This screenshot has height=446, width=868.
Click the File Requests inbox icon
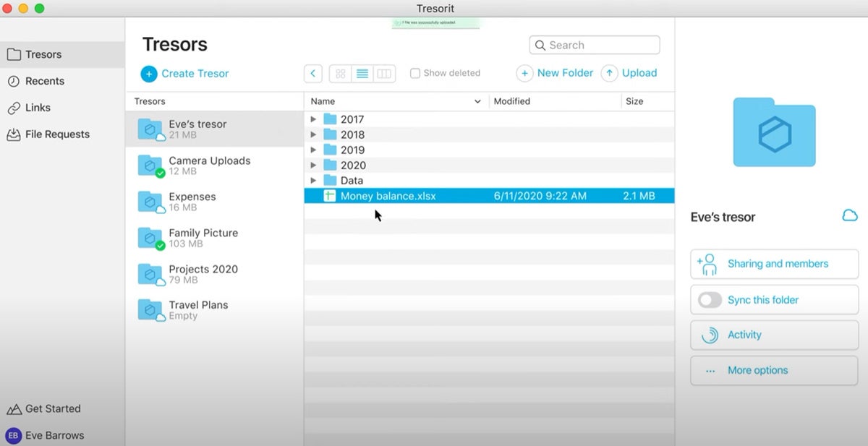[14, 134]
